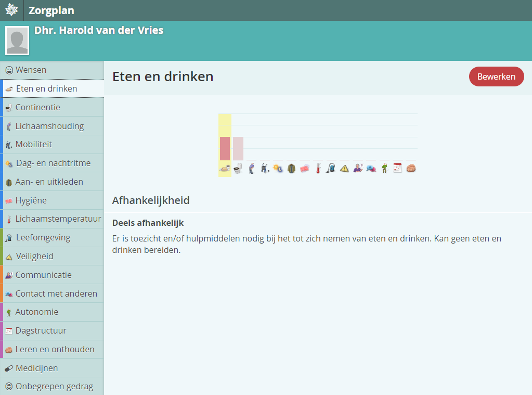Image resolution: width=532 pixels, height=395 pixels.
Task: Select the Eten en drinken chart bar
Action: pos(225,148)
